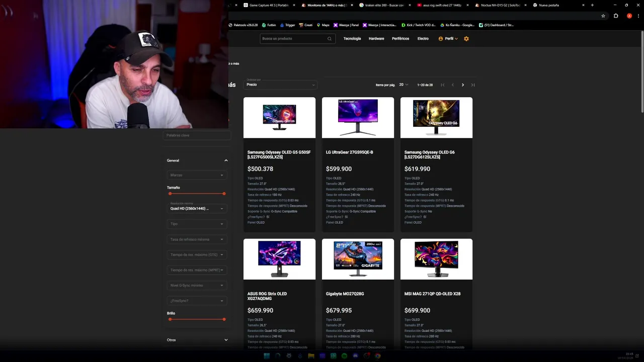Open the Tipo filter dropdown

pos(197,224)
